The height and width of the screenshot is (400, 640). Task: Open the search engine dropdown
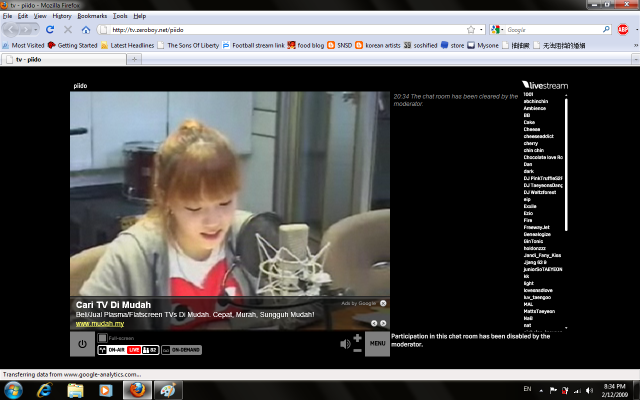[497, 30]
